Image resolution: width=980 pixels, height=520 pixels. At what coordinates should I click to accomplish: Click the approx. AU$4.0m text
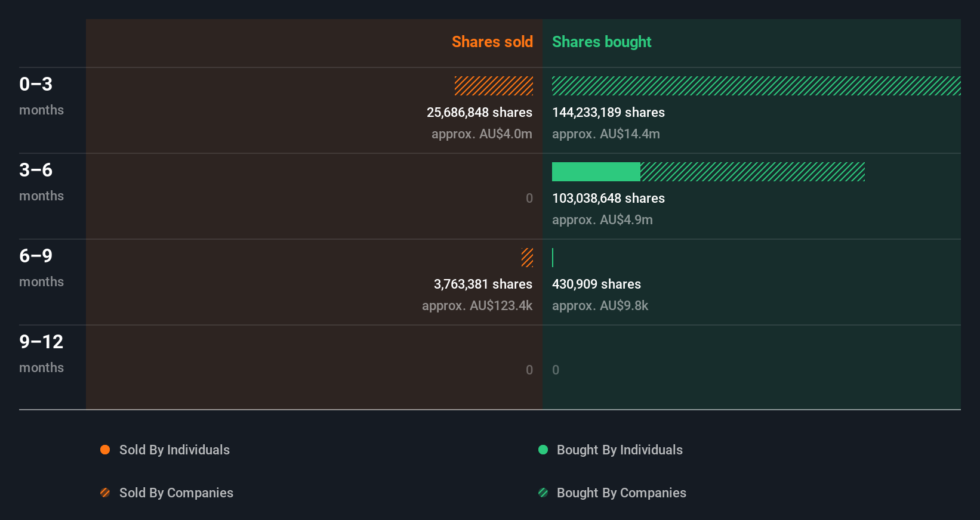(x=482, y=134)
